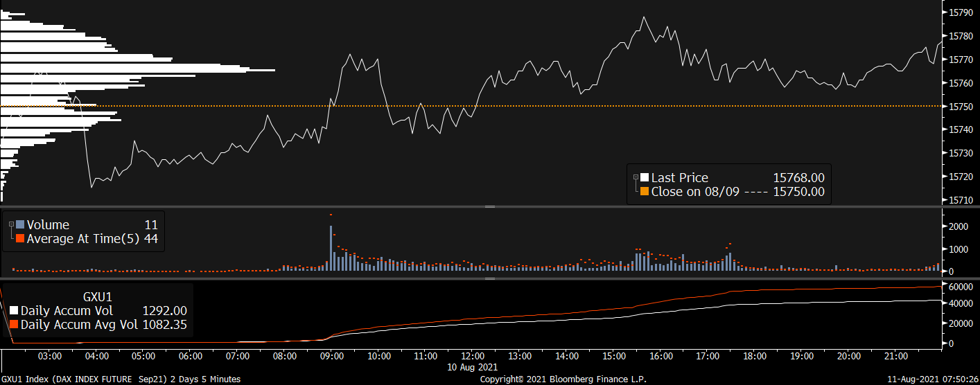The height and width of the screenshot is (385, 980).
Task: Click the 03:00 time axis label
Action: click(x=51, y=356)
